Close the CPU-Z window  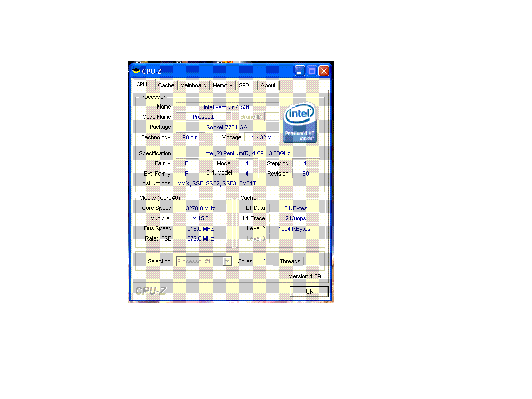point(324,71)
